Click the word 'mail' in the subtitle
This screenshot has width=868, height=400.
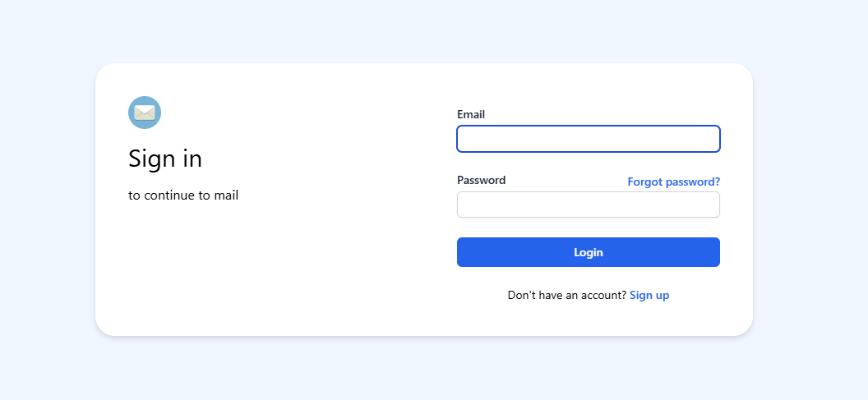pos(226,195)
